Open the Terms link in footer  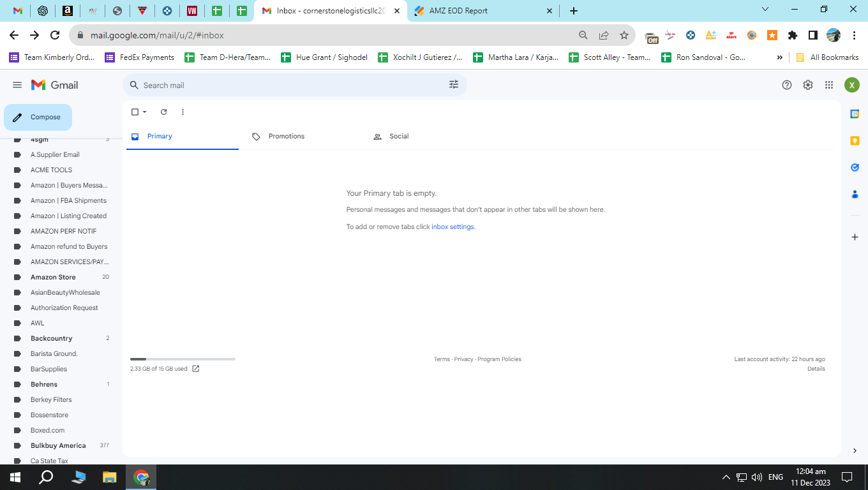[442, 359]
